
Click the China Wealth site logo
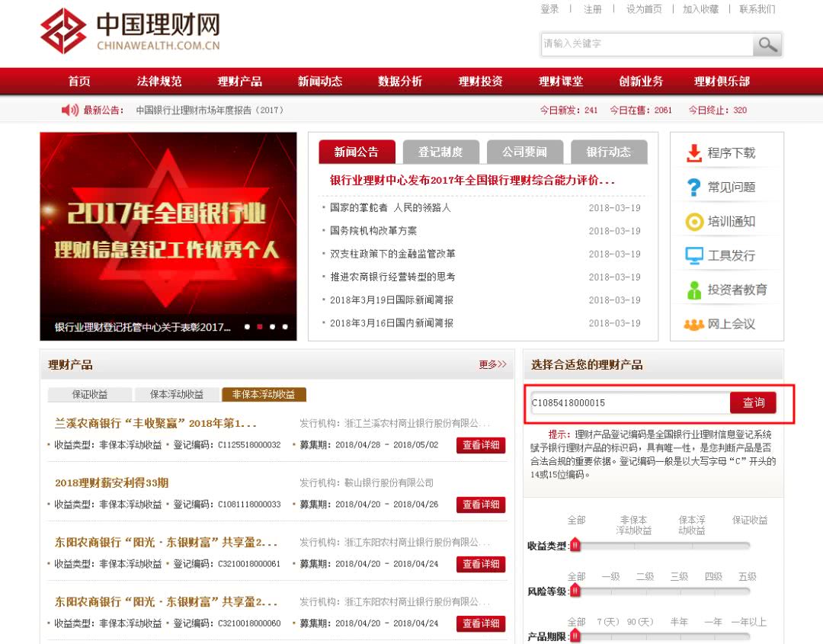click(x=130, y=30)
